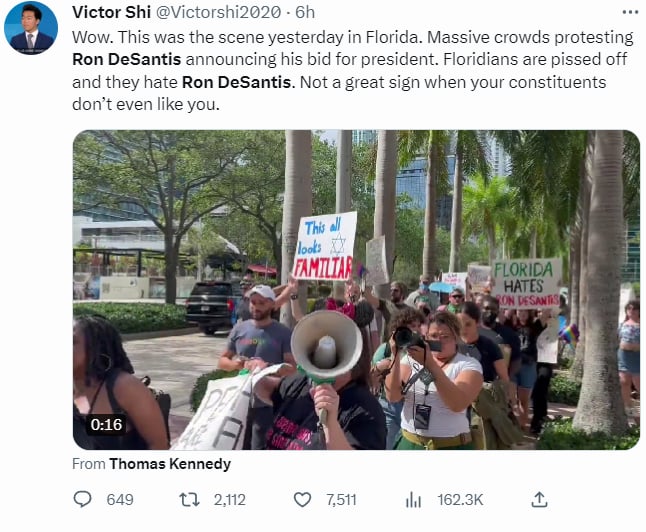
Task: Click the 7,511 likes count
Action: (x=341, y=499)
